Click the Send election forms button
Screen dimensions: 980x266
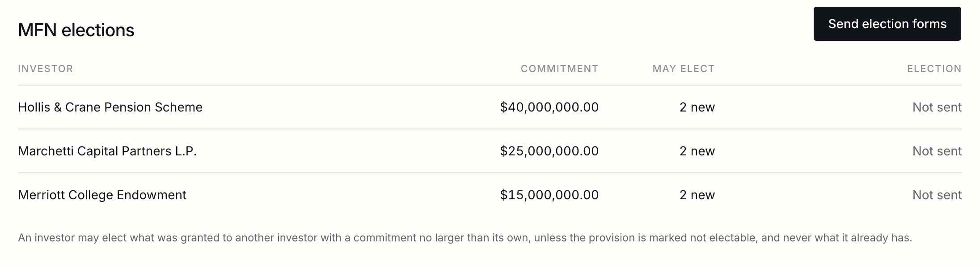[887, 24]
